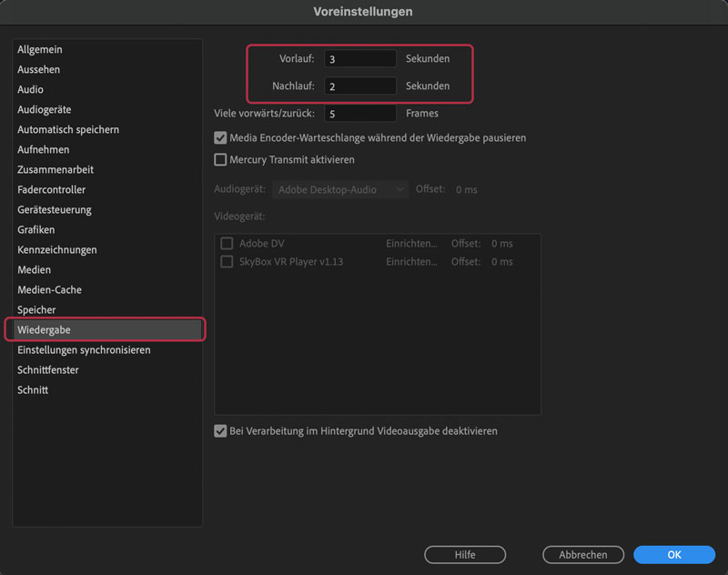Open Einstellungen synchronisieren settings
This screenshot has width=728, height=575.
pos(82,349)
